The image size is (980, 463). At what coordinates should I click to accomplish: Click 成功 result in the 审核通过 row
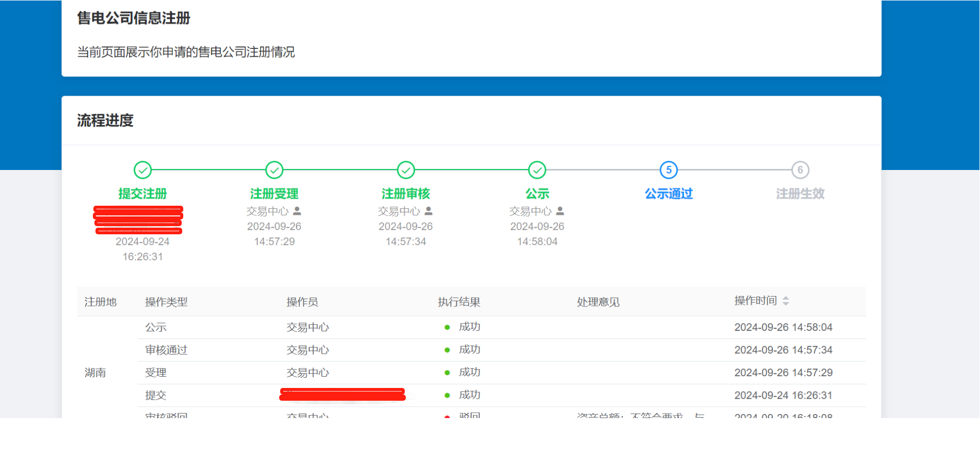[470, 350]
